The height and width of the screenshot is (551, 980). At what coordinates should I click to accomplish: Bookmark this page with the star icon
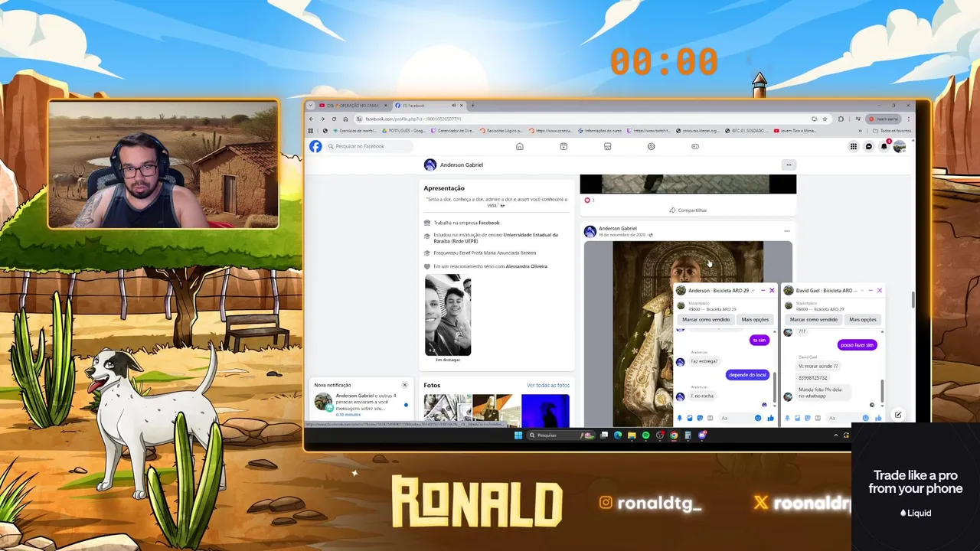[825, 119]
